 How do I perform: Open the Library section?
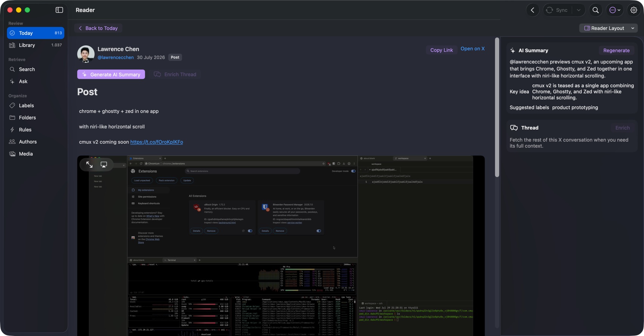pos(36,45)
